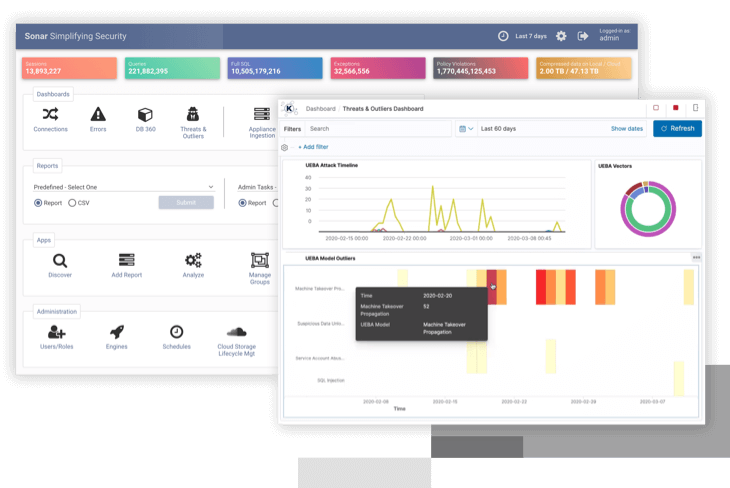
Task: Click the UEBA Attack Timeline title
Action: pos(331,165)
